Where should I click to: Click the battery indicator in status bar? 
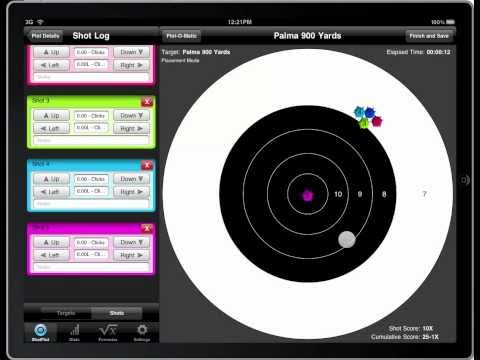pos(450,22)
